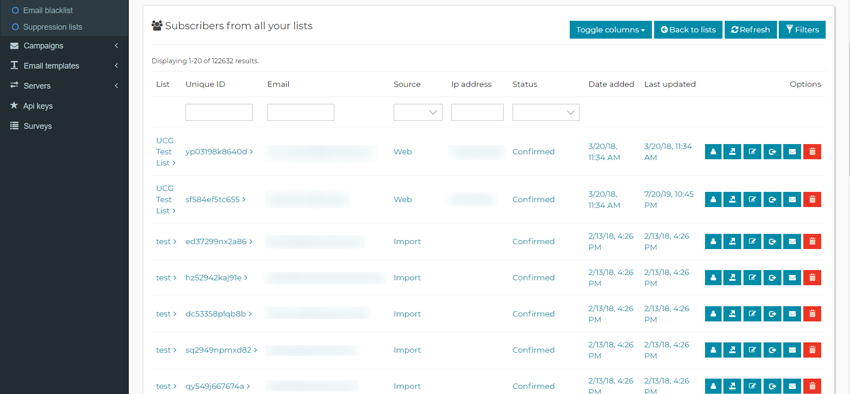Open the Filters button
This screenshot has height=394, width=850.
802,30
